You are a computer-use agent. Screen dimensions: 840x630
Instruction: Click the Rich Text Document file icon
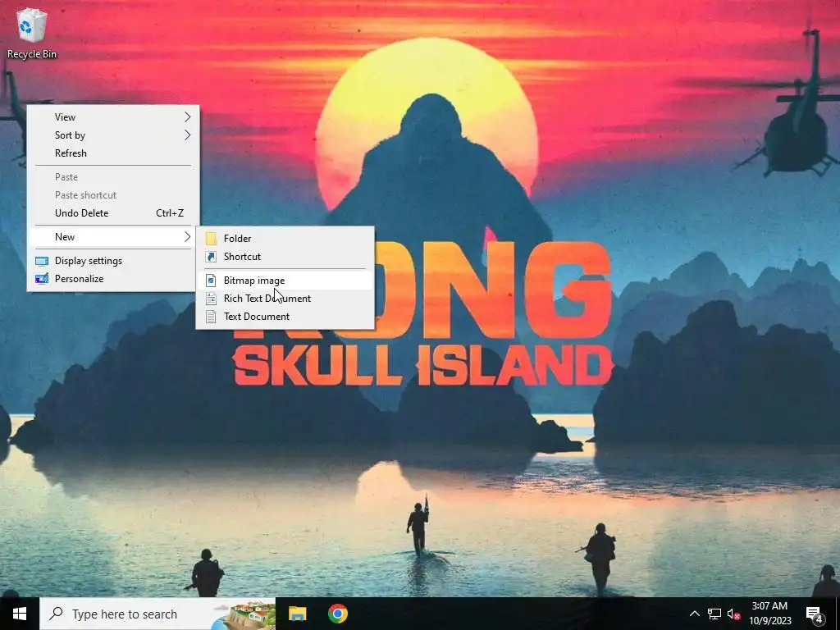pyautogui.click(x=211, y=299)
